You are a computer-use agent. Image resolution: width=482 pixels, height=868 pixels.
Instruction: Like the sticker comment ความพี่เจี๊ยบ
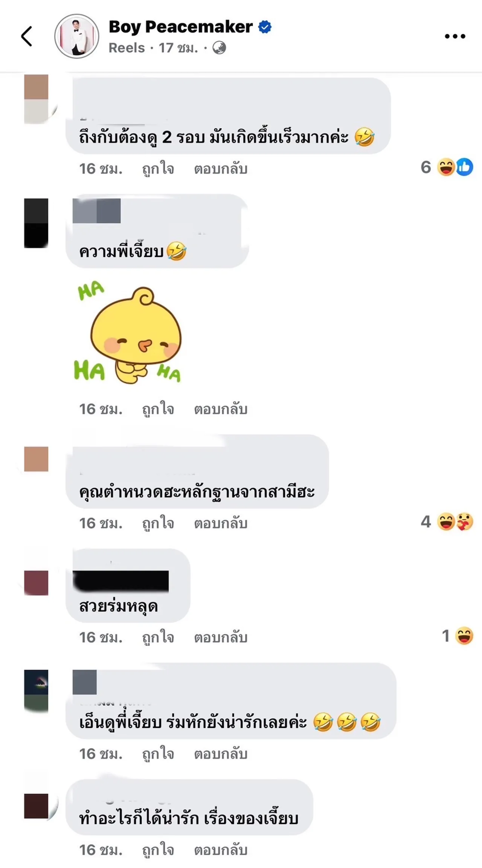coord(158,409)
